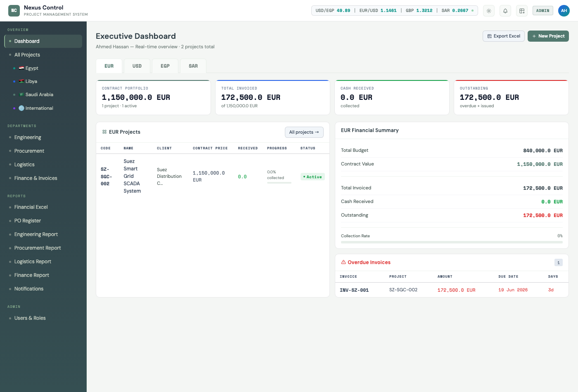The height and width of the screenshot is (392, 578).
Task: Switch to the SAR currency tab
Action: coord(193,66)
